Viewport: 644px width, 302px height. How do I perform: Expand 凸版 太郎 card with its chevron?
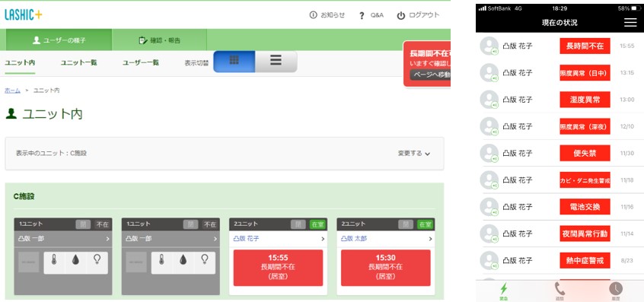(x=430, y=239)
